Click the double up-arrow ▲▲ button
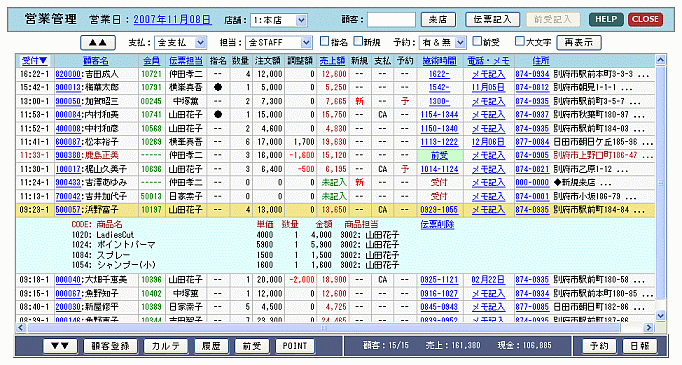The width and height of the screenshot is (682, 365). [x=98, y=43]
